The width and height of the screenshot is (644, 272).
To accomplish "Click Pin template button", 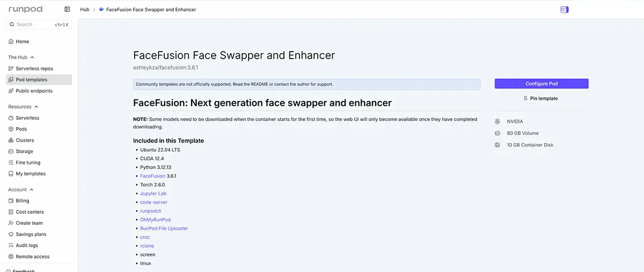I will point(541,98).
